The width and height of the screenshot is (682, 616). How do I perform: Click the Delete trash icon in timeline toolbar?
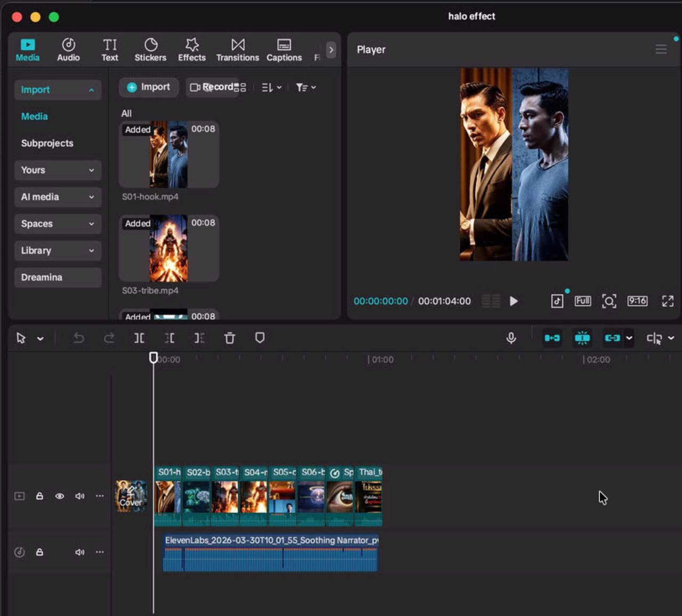click(x=230, y=338)
